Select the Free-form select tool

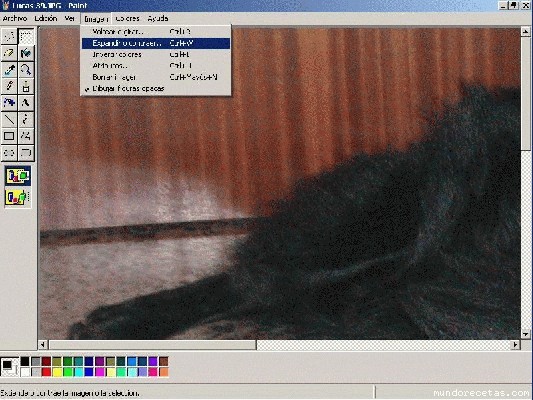click(x=9, y=36)
